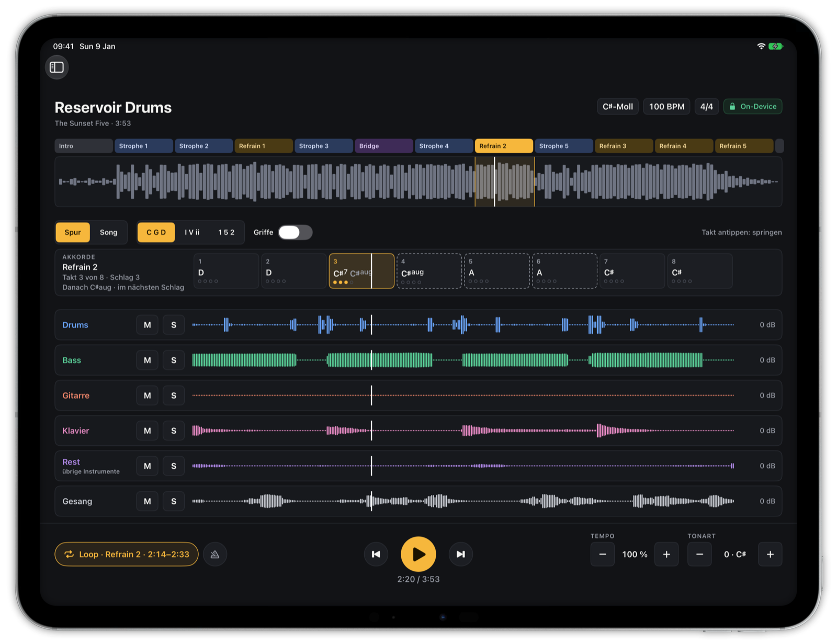
Task: Solo the Gitarre track
Action: coord(174,396)
